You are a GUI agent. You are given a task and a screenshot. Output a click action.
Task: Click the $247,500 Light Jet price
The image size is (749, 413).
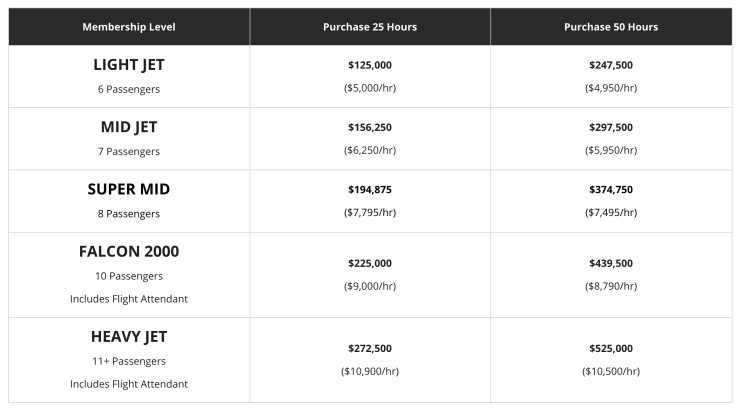(611, 65)
